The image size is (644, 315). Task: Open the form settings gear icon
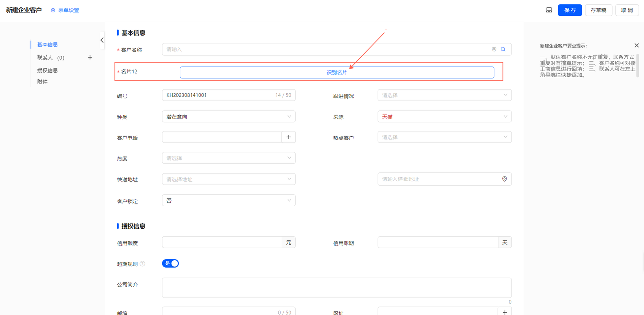53,10
